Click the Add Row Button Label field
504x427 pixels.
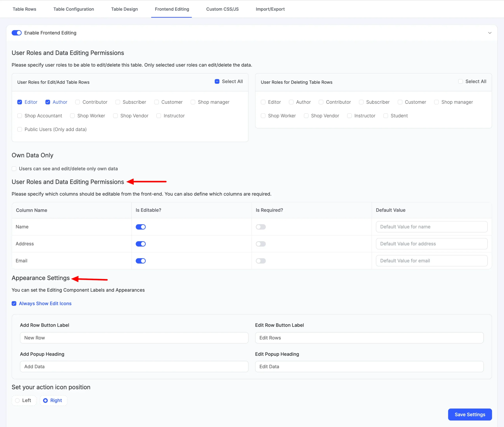pyautogui.click(x=134, y=338)
